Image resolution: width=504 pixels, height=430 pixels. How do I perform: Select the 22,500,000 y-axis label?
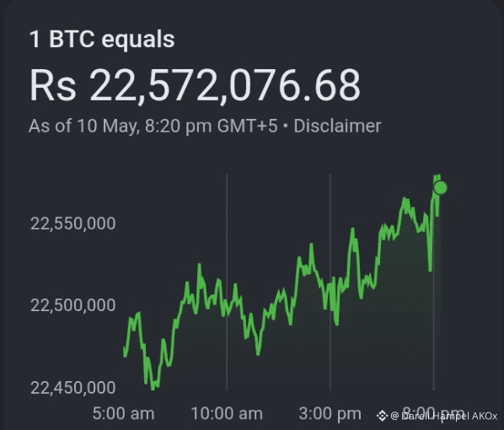click(x=73, y=305)
